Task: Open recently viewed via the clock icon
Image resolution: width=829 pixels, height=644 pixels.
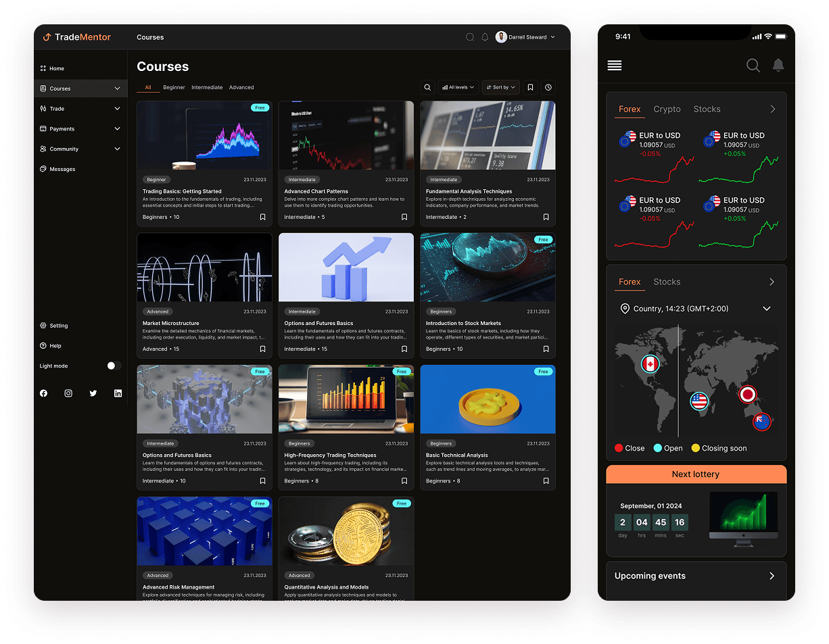Action: [x=548, y=87]
